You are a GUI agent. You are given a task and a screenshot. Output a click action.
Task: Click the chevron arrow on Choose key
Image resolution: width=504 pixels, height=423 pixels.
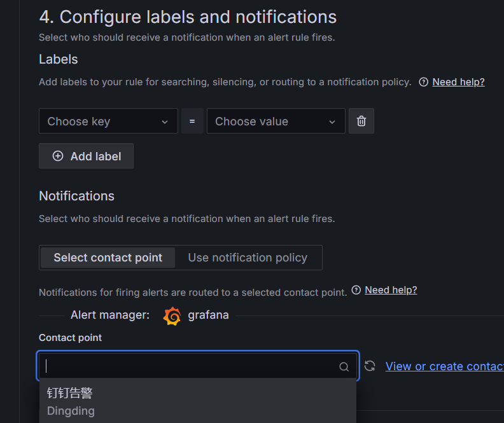click(165, 121)
